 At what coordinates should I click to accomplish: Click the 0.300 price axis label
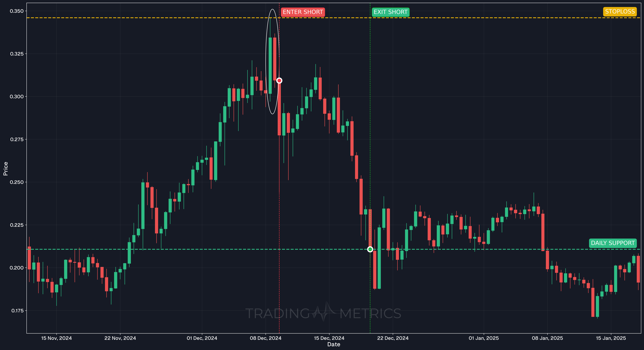(x=17, y=97)
